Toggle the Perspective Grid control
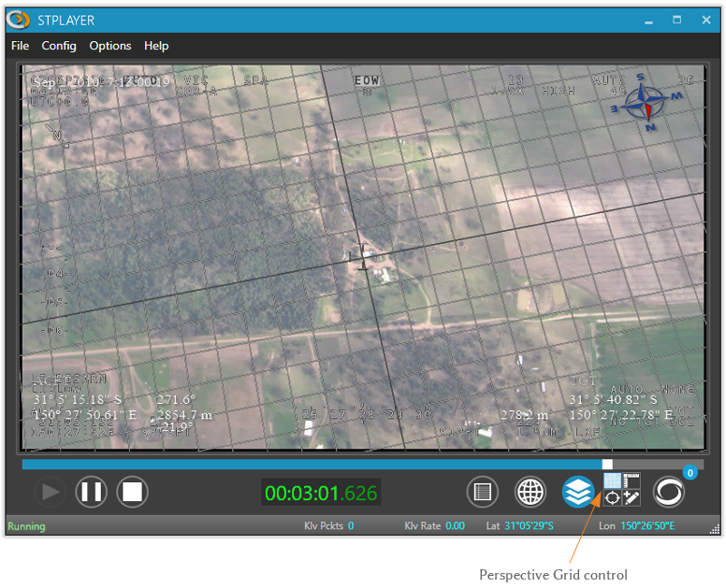Viewport: 726px width, 588px height. click(612, 481)
